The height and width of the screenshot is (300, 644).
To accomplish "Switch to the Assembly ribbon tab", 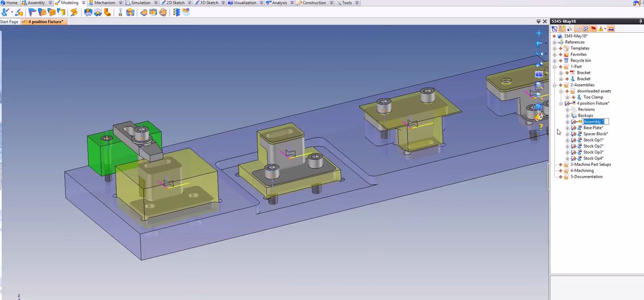I will point(33,3).
